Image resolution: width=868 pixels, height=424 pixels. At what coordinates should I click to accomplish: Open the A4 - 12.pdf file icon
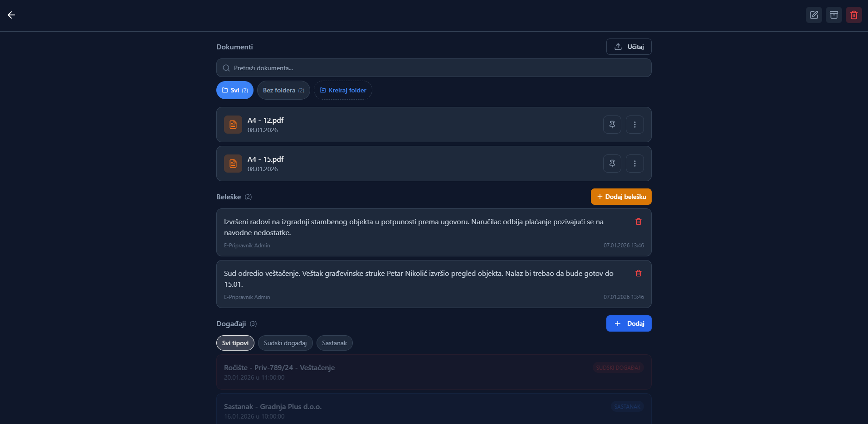pyautogui.click(x=233, y=125)
